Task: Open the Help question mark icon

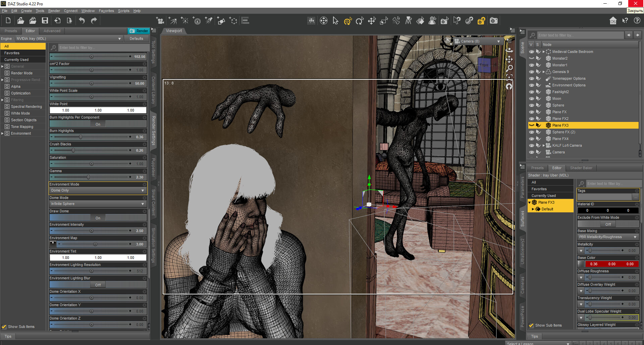Action: pyautogui.click(x=637, y=20)
